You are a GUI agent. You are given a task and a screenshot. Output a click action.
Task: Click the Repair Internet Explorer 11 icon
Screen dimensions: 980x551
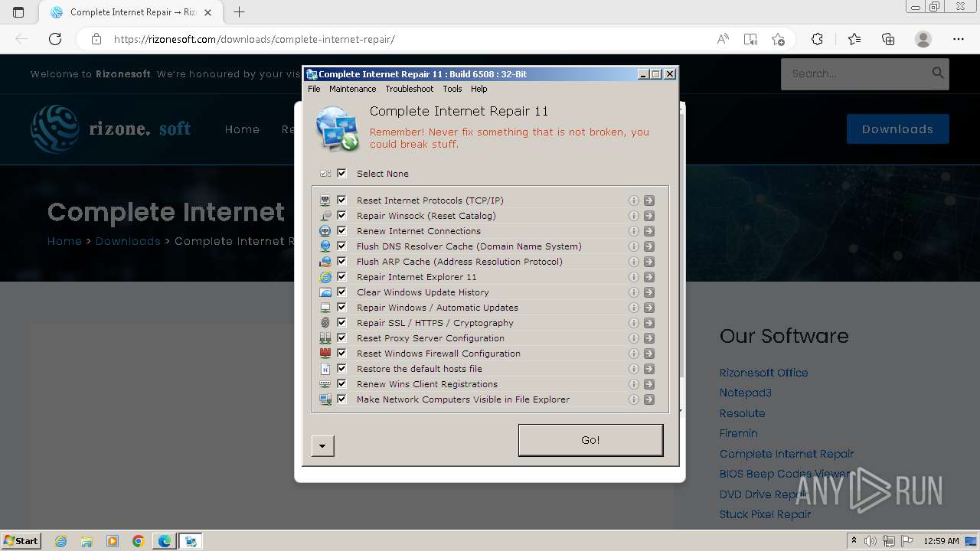(x=325, y=277)
